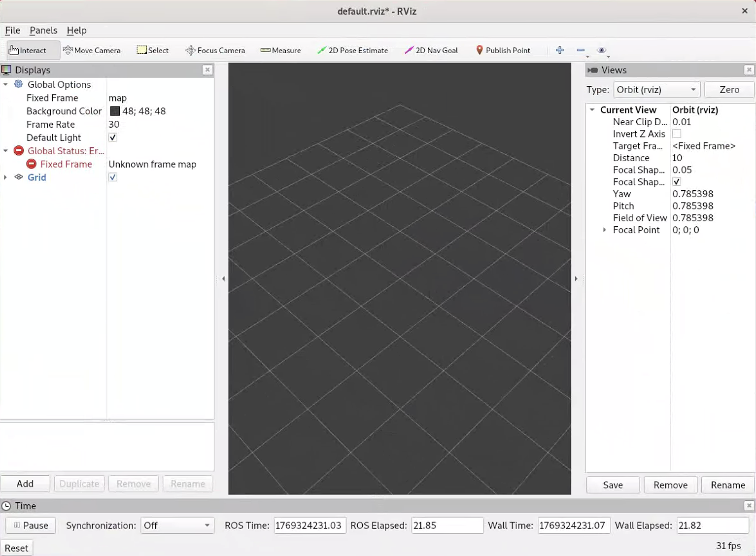
Task: Activate the Move Camera tool
Action: pos(92,50)
